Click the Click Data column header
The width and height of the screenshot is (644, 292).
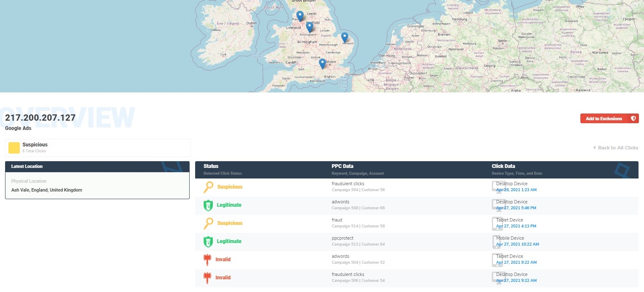click(x=503, y=166)
